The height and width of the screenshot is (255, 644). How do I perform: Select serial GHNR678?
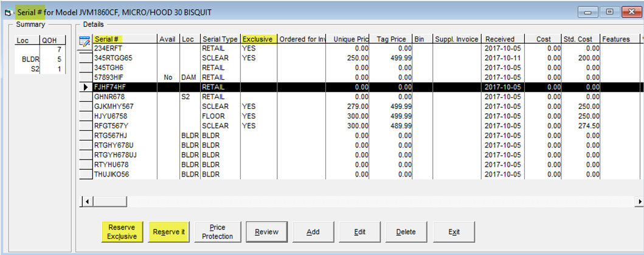(125, 97)
